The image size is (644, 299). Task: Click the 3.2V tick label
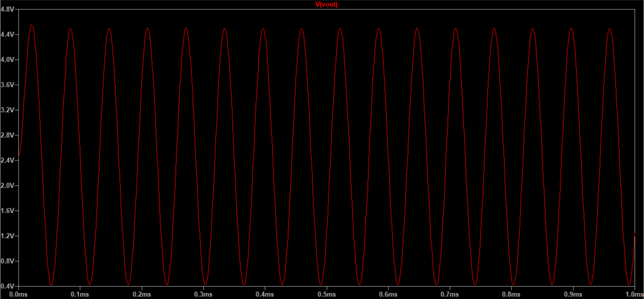7,110
